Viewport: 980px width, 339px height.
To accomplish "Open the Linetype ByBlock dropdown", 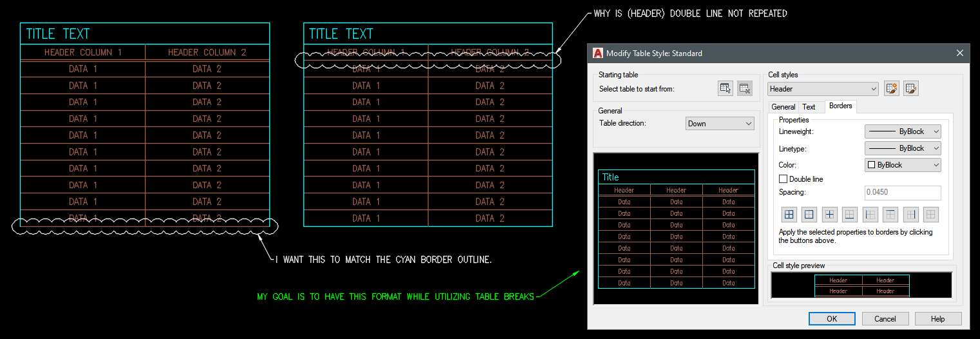I will [903, 148].
